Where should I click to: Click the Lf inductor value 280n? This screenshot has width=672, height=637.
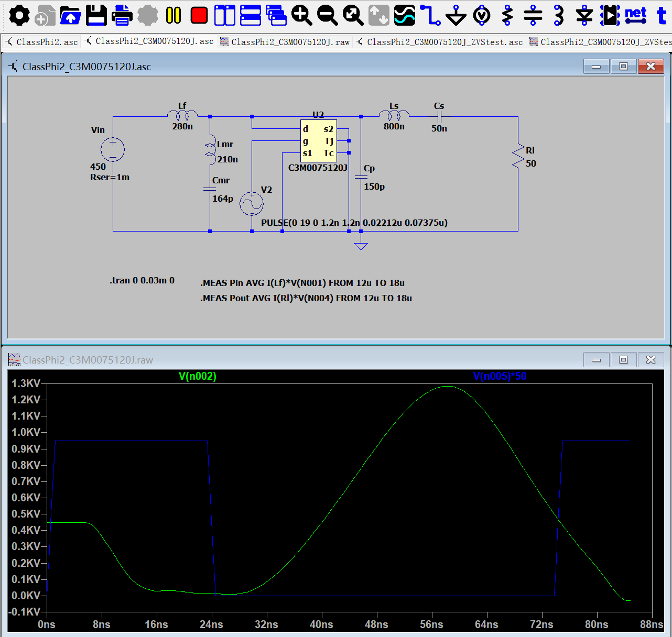click(182, 126)
